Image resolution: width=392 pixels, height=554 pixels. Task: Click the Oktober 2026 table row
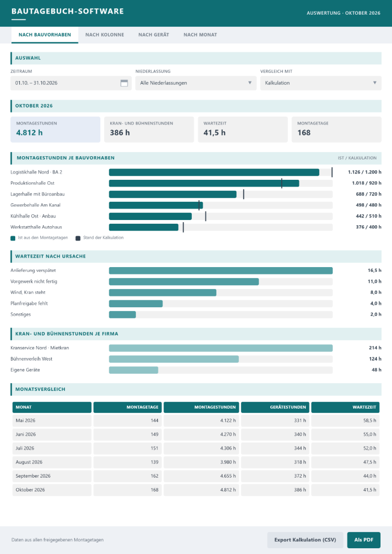tap(196, 490)
